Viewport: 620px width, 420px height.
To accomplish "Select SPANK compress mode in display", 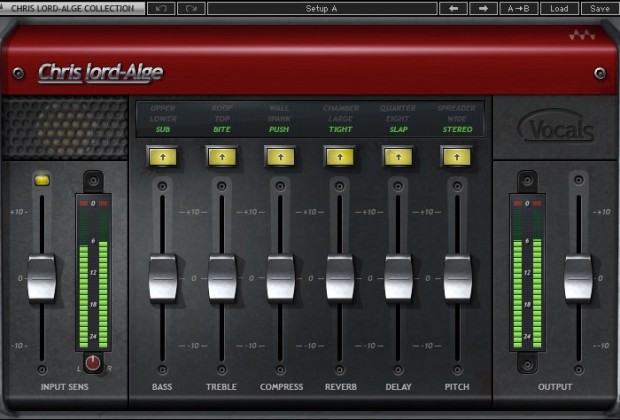I will pos(279,119).
